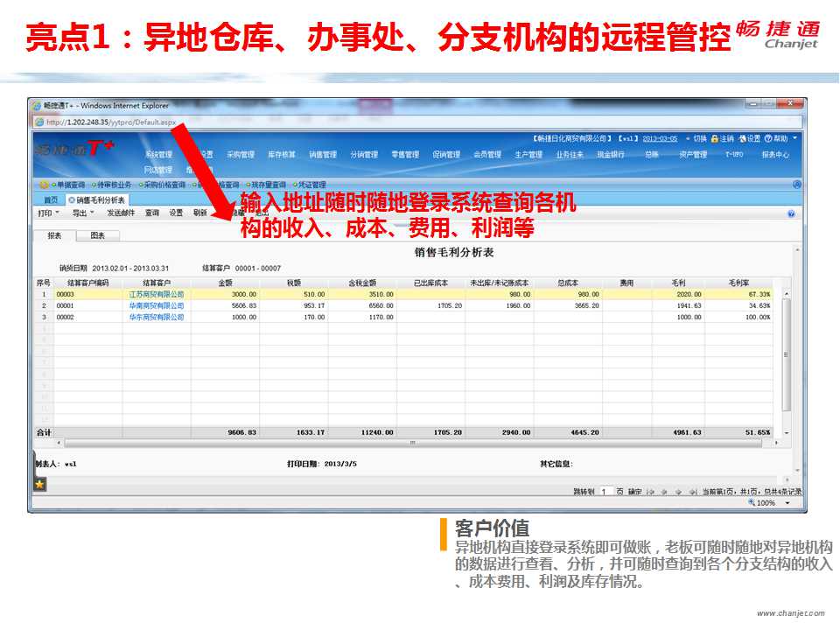Screen dimensions: 840x630
Task: Click the table's horizontal scrollbar
Action: click(x=411, y=444)
